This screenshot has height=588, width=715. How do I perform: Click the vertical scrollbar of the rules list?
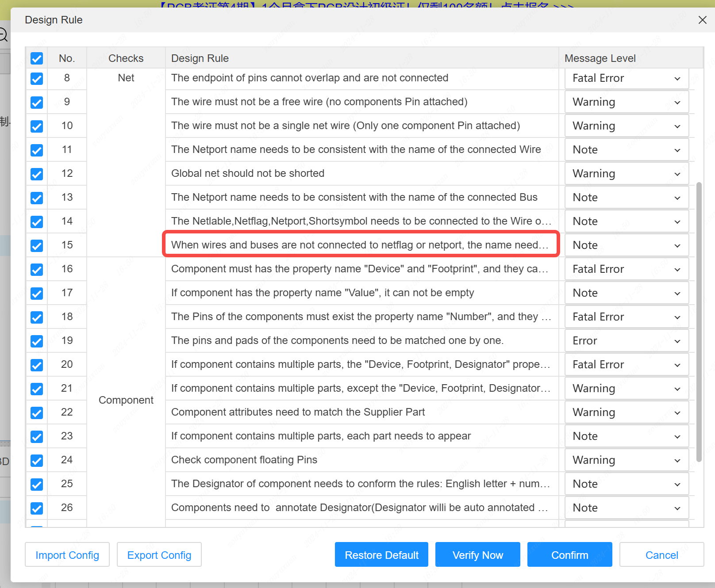click(699, 322)
